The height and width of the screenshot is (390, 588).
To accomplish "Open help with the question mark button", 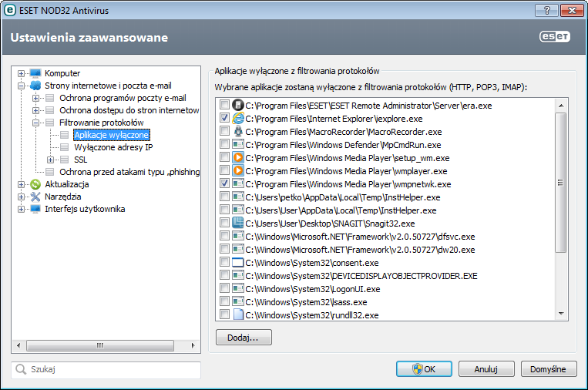I will (546, 10).
